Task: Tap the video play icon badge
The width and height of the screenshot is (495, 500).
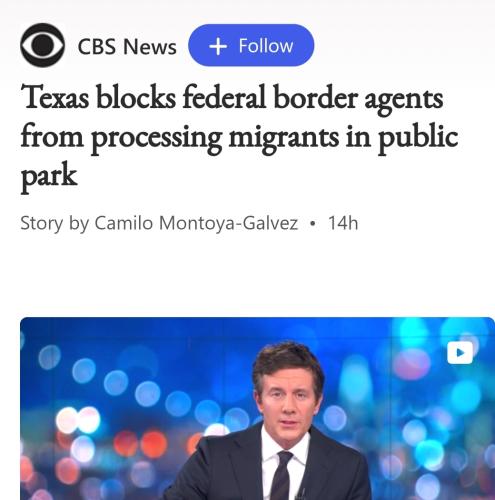Action: pyautogui.click(x=460, y=352)
